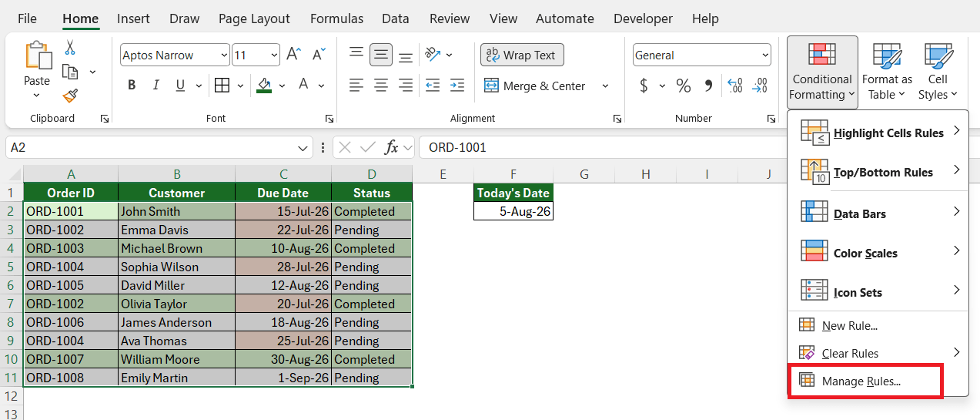Open Clear Rules submenu
The height and width of the screenshot is (420, 980).
tap(878, 353)
